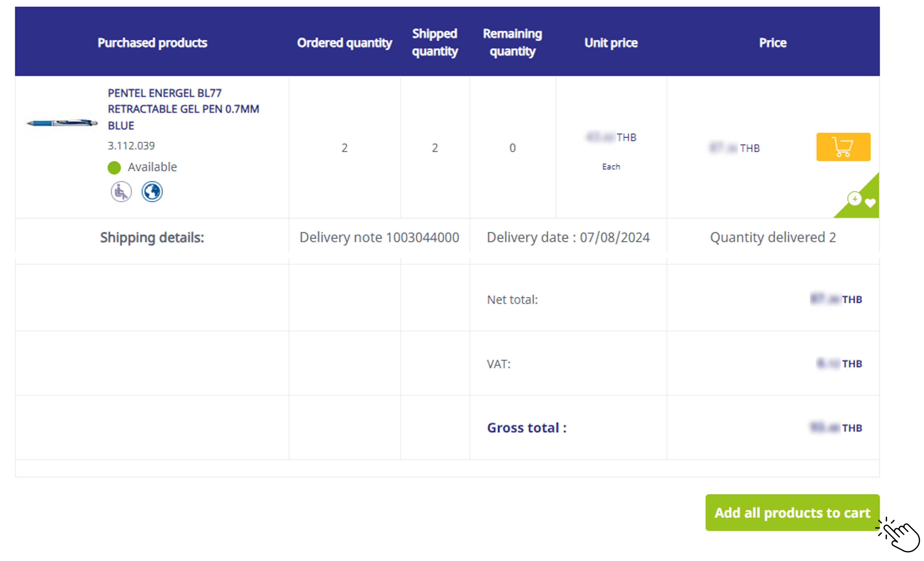Click the Remaining quantity column header
This screenshot has width=924, height=561.
pyautogui.click(x=512, y=42)
